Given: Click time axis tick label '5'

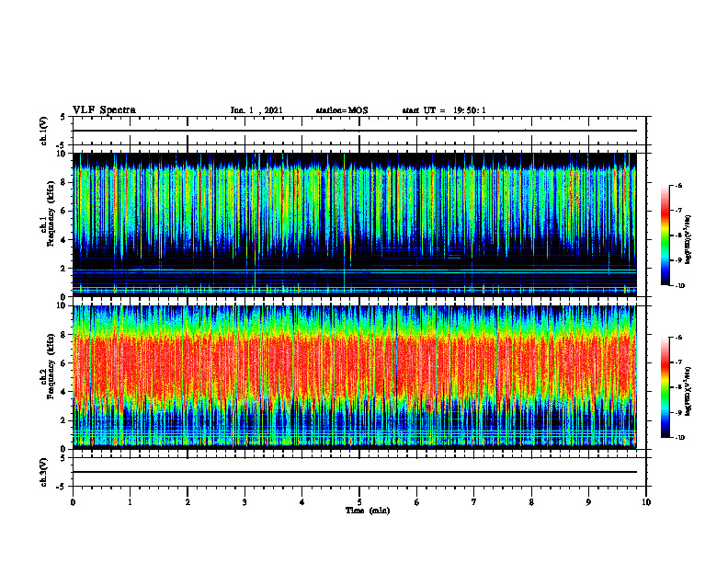Looking at the screenshot, I should 359,502.
